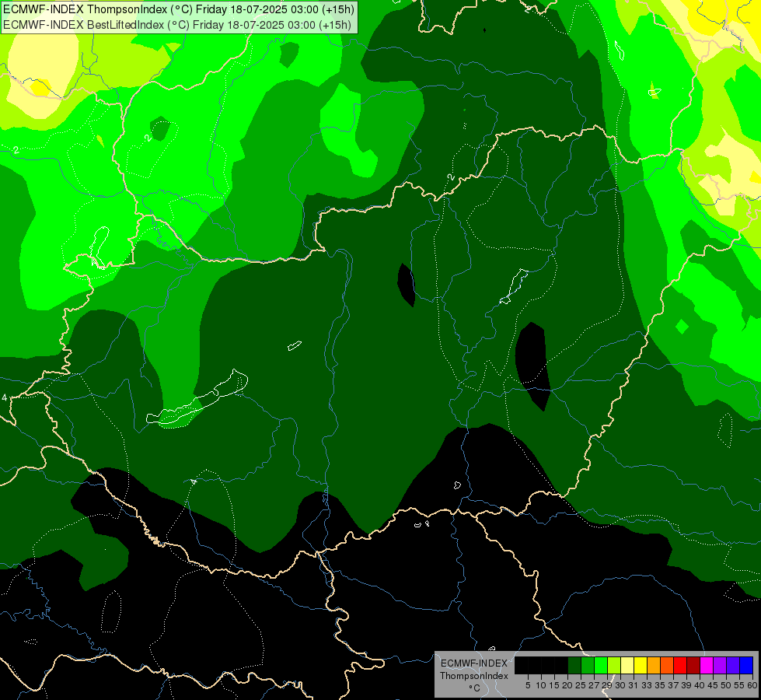Screen dimensions: 761x700
Task: Click legend tick value 33
Action: [x=647, y=685]
